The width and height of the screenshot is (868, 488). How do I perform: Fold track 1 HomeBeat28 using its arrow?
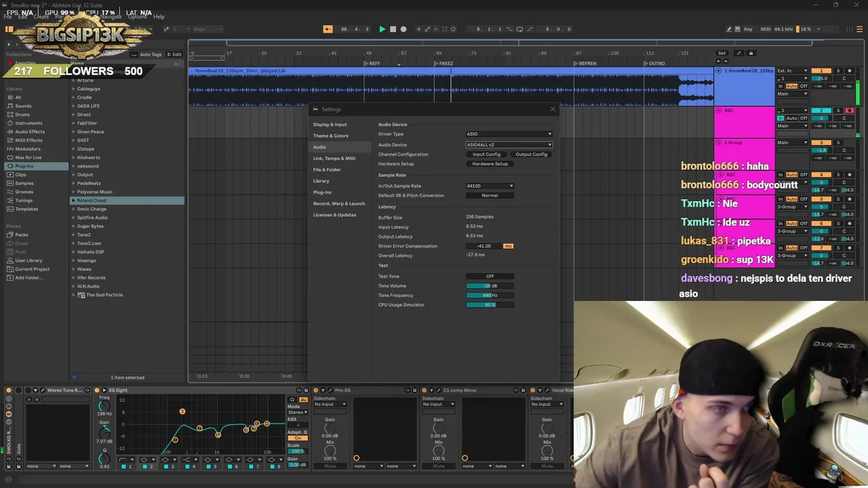pos(719,71)
